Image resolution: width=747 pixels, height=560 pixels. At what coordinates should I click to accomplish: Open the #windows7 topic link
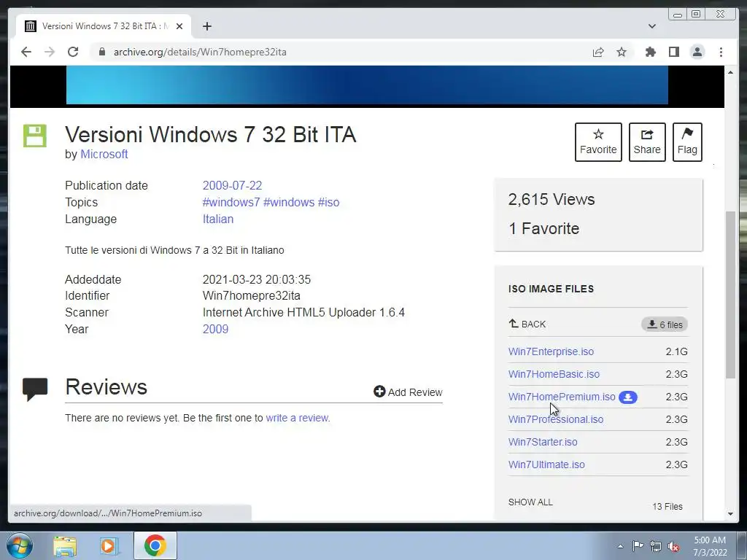231,202
